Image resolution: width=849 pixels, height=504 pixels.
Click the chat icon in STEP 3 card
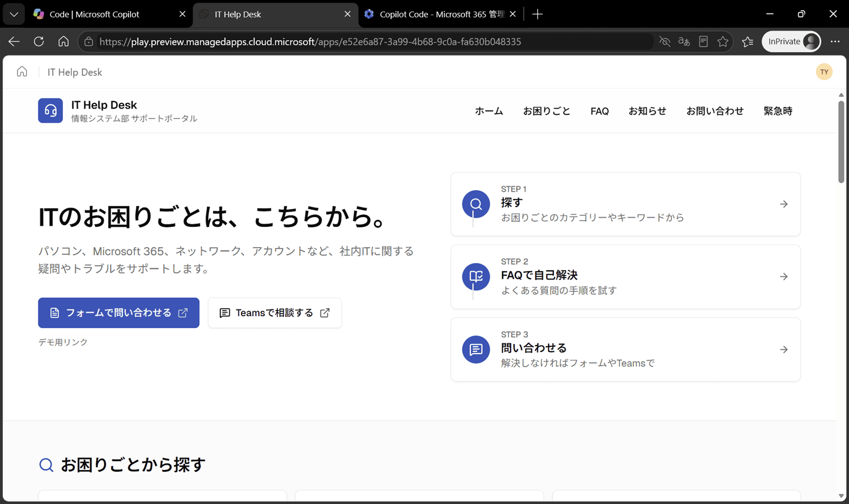tap(476, 350)
